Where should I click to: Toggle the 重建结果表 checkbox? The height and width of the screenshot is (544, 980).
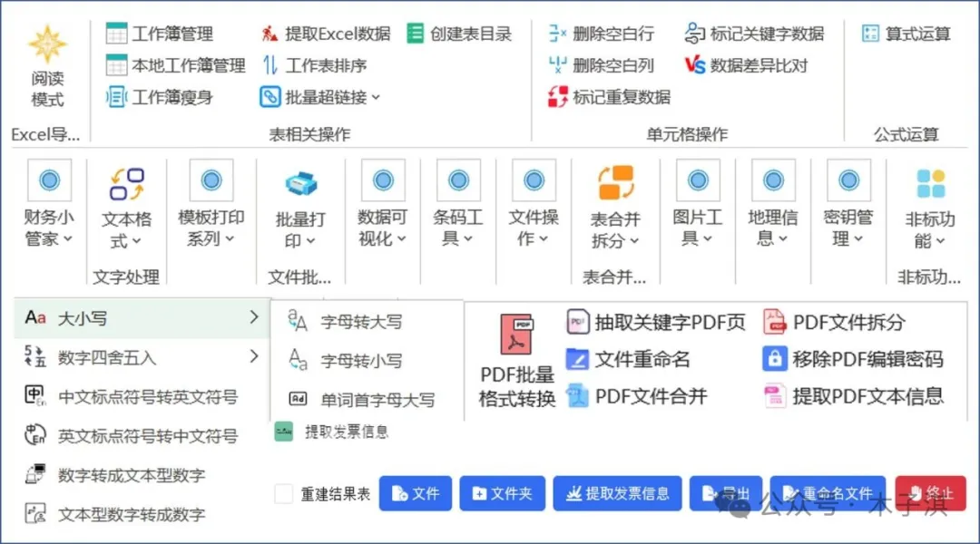coord(284,494)
